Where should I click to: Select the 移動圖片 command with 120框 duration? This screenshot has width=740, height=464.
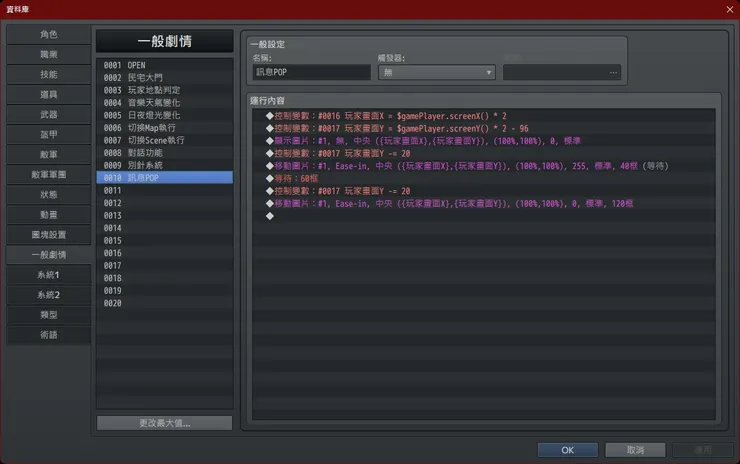[484, 203]
